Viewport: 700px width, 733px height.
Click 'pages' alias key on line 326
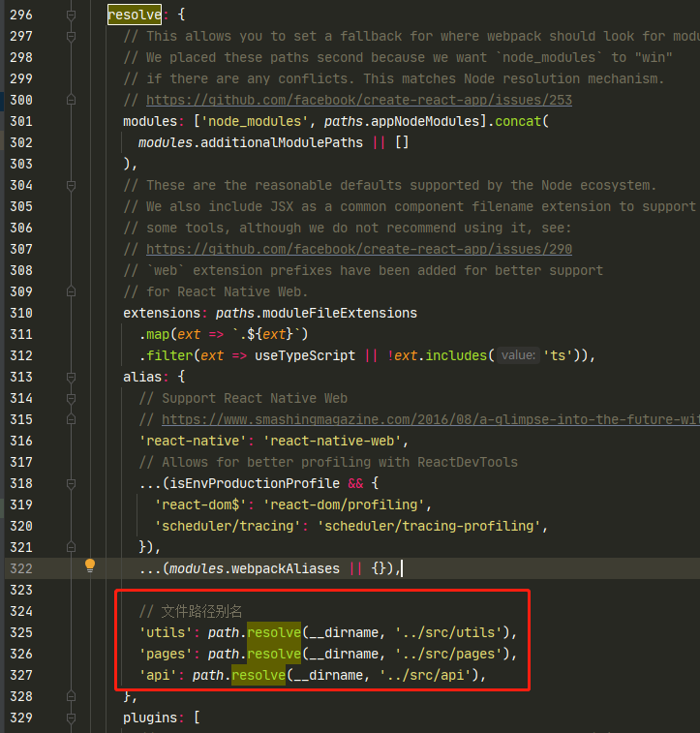tap(166, 654)
